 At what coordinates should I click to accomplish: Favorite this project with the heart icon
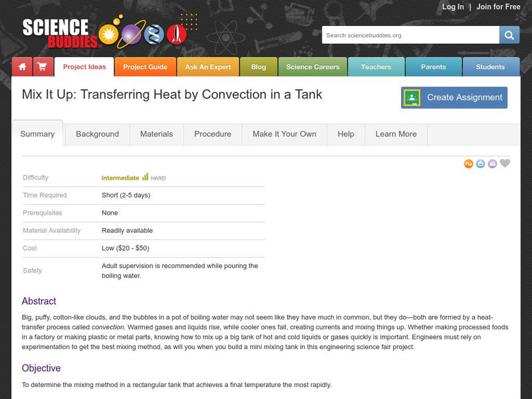coord(503,164)
